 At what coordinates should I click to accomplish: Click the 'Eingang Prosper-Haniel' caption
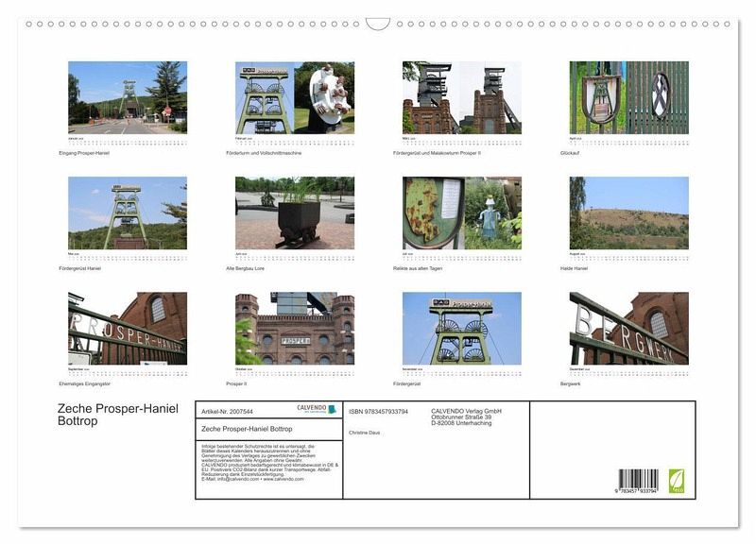(x=84, y=153)
